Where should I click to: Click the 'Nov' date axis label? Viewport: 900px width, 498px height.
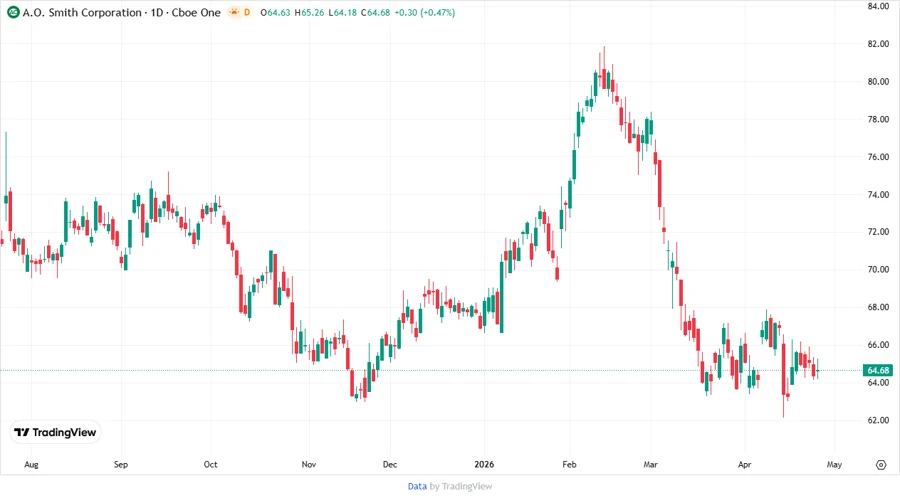(x=309, y=464)
